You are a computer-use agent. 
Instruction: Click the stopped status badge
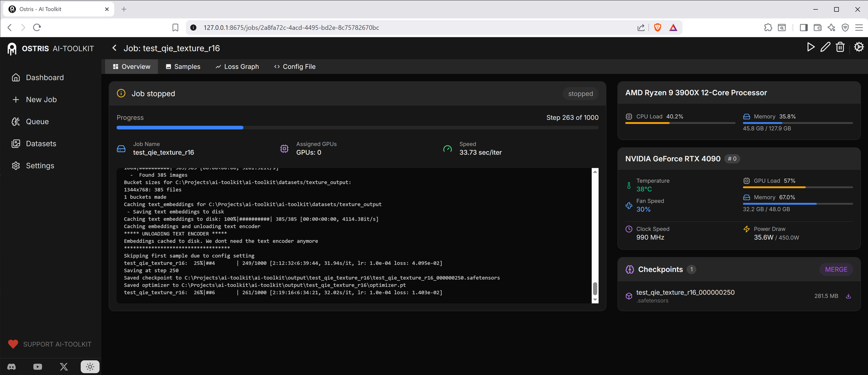click(x=580, y=94)
